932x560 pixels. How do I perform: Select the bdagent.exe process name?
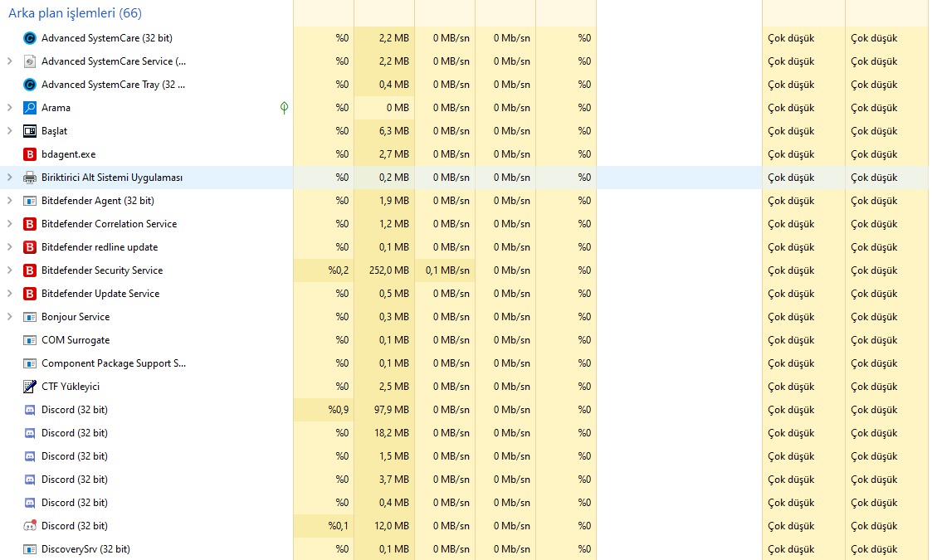[68, 154]
